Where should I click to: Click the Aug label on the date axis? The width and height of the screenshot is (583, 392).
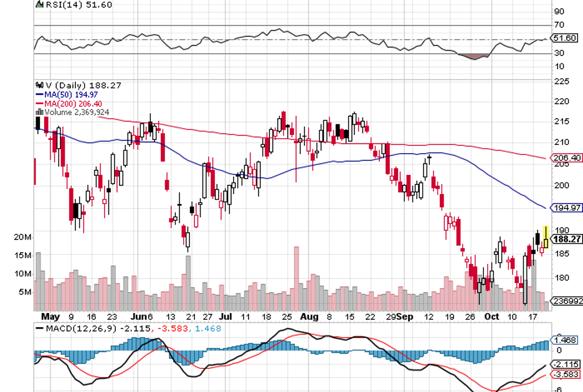[310, 317]
